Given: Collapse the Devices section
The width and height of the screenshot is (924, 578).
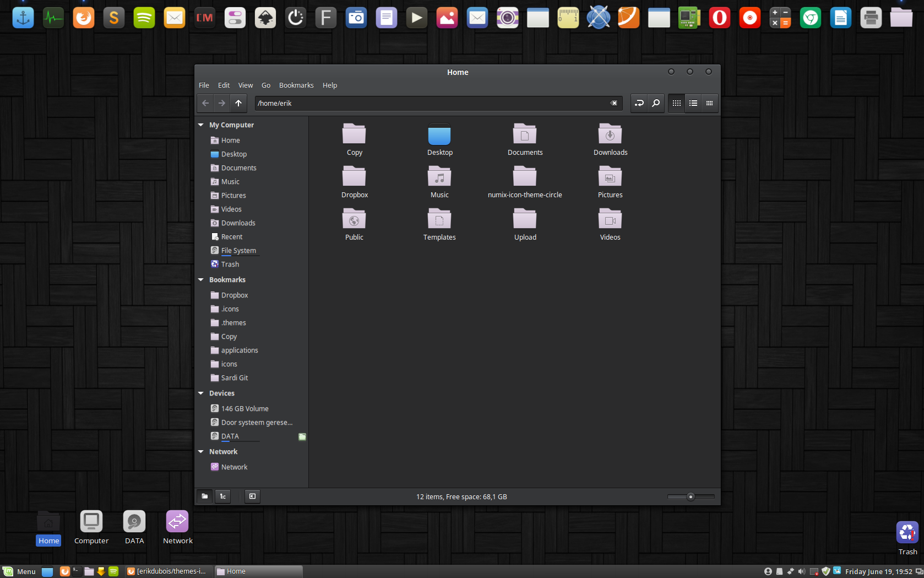Looking at the screenshot, I should (201, 393).
